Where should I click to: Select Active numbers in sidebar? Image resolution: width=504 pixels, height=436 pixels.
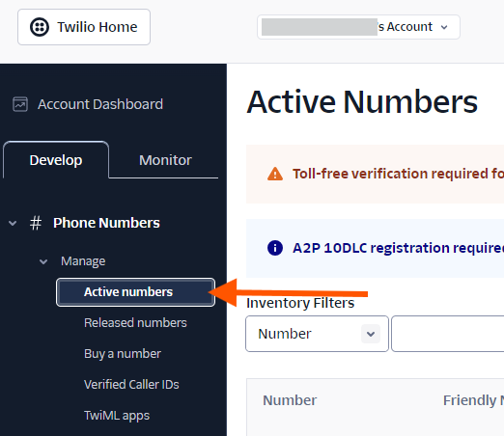(135, 292)
